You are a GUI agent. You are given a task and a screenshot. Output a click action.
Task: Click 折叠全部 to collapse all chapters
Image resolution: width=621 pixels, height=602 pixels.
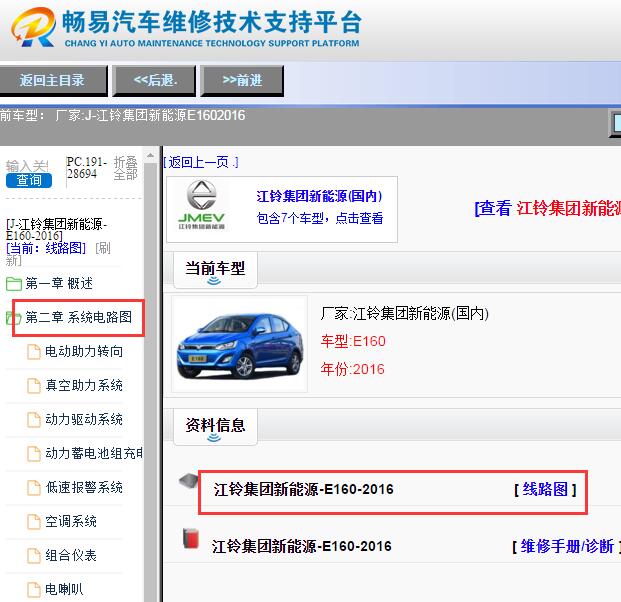(x=125, y=168)
